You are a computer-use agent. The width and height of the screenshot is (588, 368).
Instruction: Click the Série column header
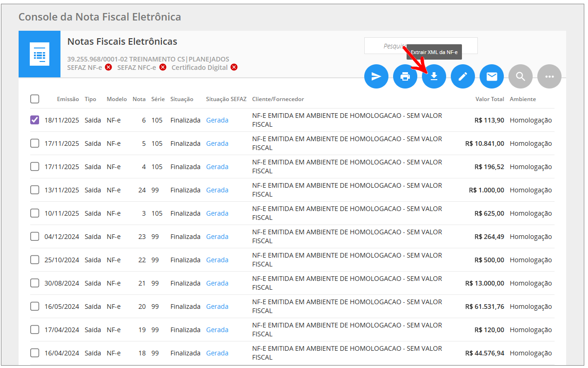click(x=158, y=99)
